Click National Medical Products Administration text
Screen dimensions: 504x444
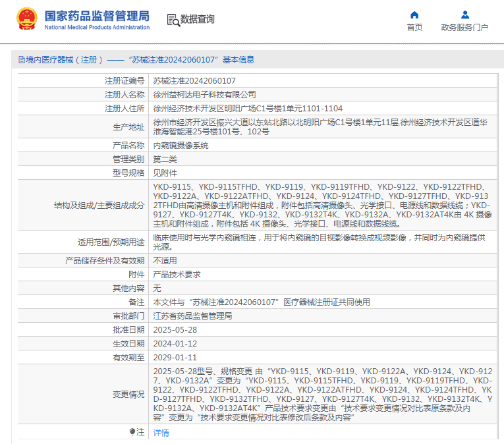[97, 27]
